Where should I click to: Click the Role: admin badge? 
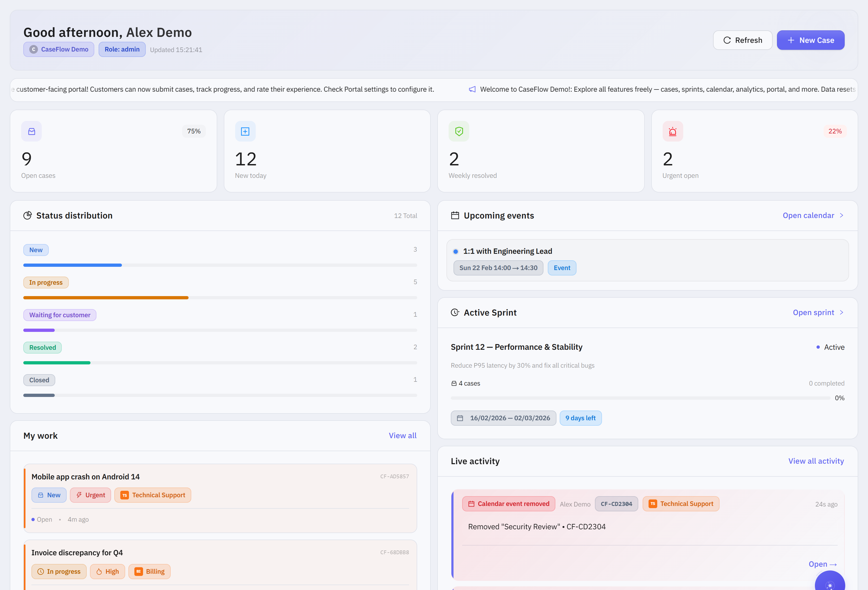122,49
